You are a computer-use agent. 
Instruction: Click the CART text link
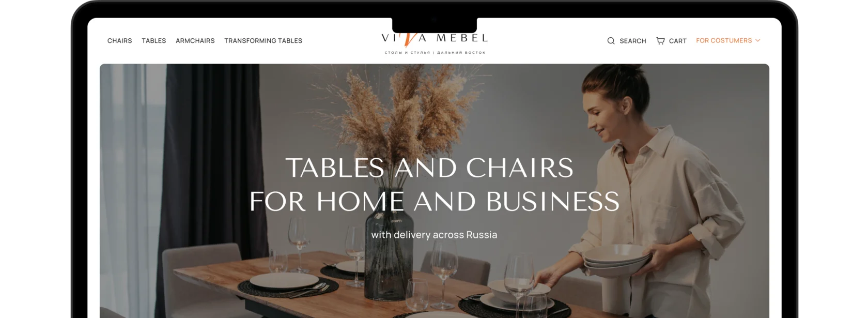tap(678, 41)
